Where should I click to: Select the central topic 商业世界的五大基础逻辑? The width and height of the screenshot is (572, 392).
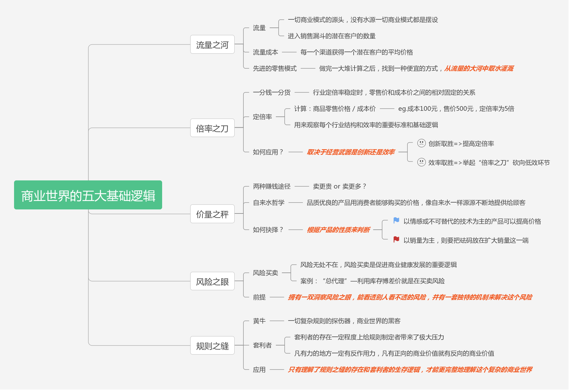88,195
